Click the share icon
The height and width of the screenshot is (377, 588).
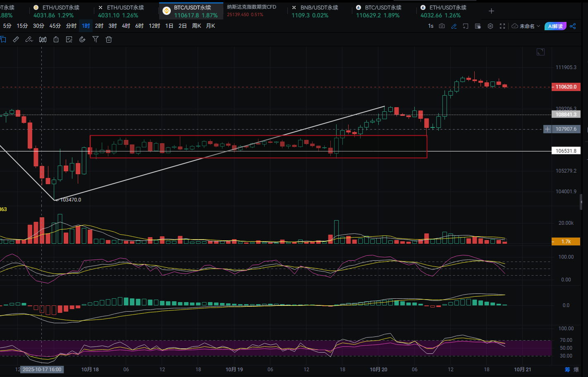pyautogui.click(x=573, y=26)
